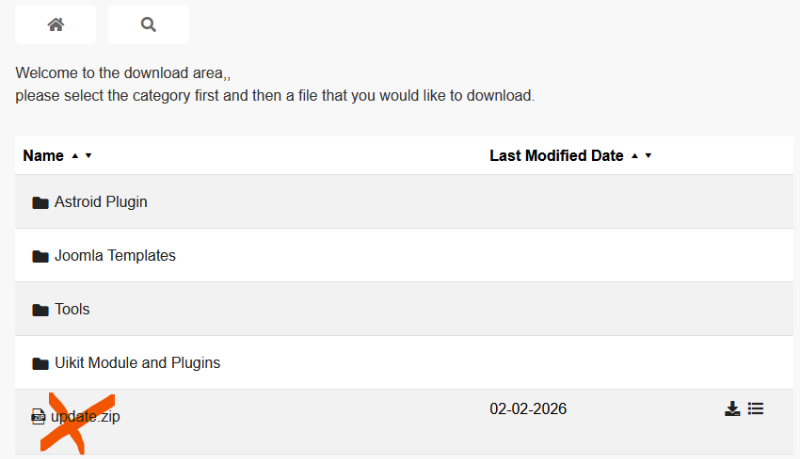The image size is (800, 459).
Task: Open the Tools category link
Action: (72, 310)
